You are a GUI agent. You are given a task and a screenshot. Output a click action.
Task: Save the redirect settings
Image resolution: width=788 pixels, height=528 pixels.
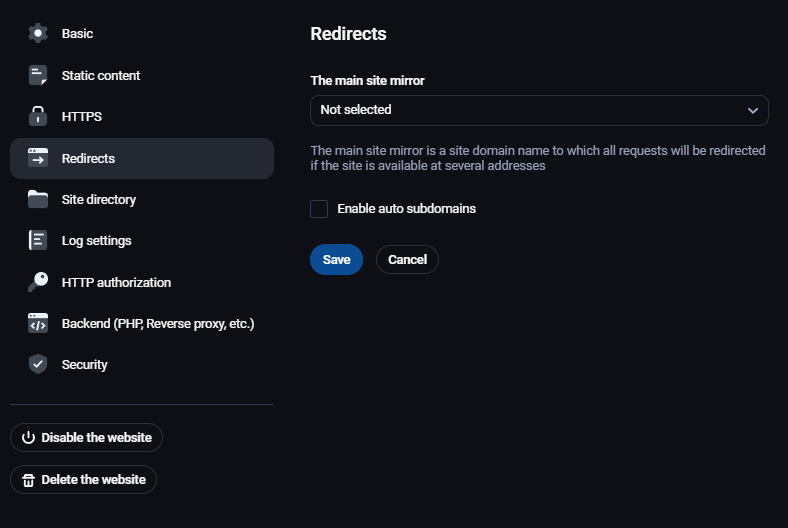pos(336,260)
